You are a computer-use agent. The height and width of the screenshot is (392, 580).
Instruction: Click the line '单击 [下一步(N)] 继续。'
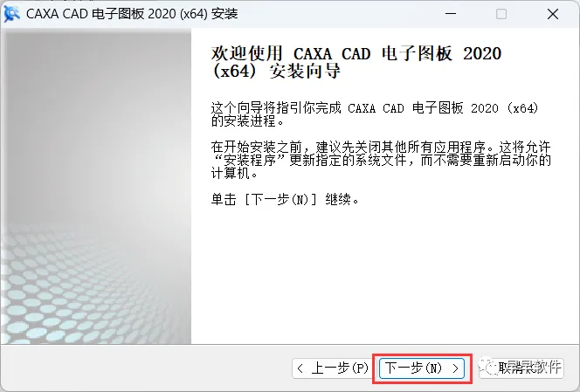[285, 200]
